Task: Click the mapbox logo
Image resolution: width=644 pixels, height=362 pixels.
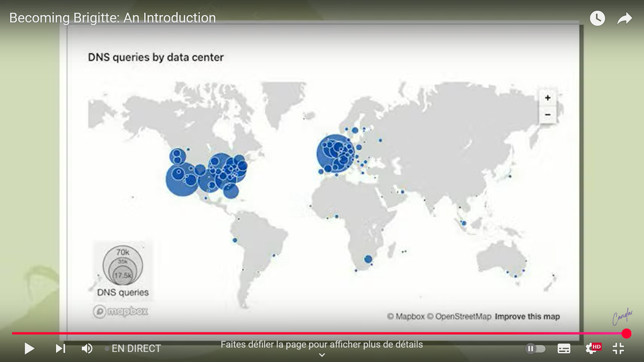Action: [x=120, y=311]
